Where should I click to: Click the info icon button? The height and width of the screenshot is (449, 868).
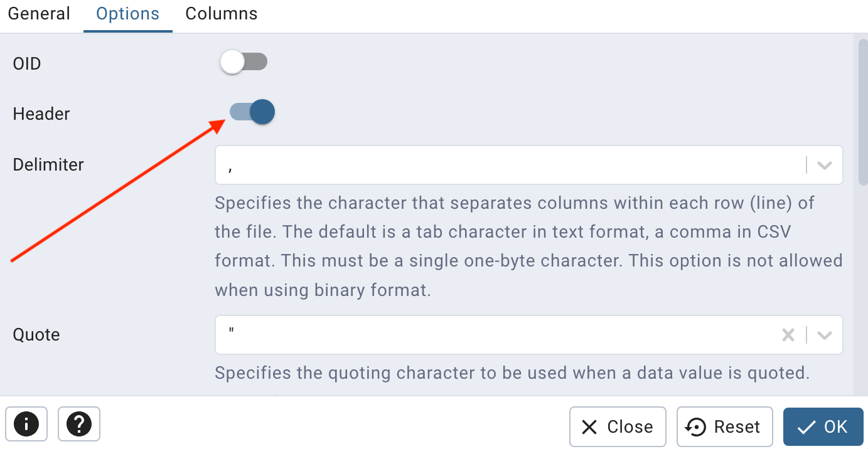26,425
